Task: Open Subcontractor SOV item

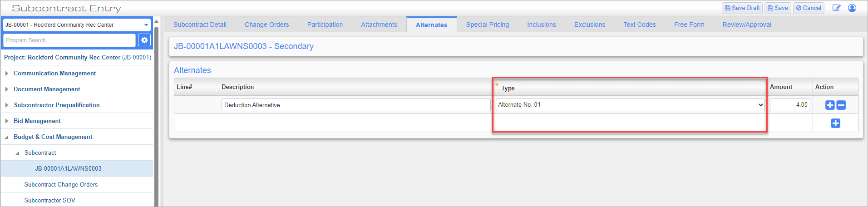Action: click(x=49, y=200)
